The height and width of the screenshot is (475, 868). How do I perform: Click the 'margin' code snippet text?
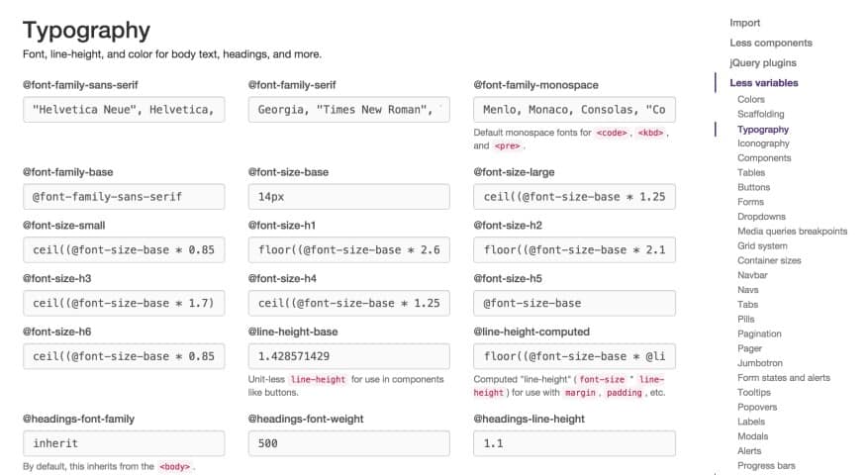[x=580, y=393]
